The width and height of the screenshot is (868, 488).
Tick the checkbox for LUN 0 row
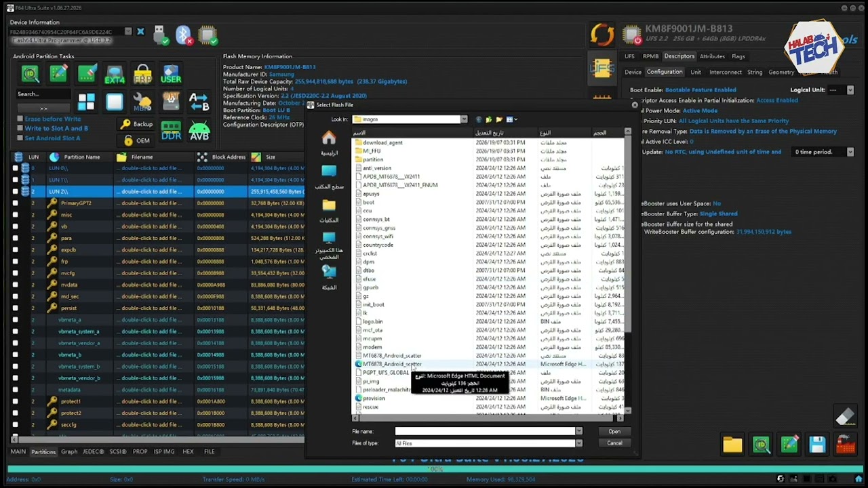click(x=16, y=168)
